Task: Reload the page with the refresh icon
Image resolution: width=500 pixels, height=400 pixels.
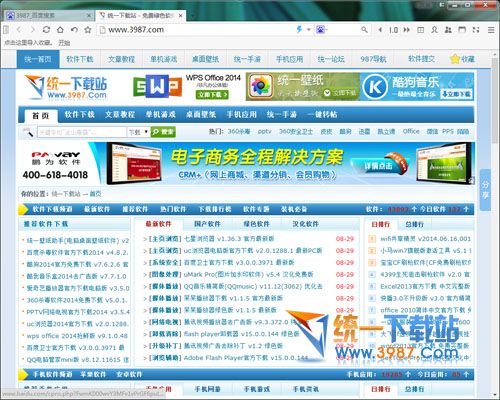Action: coord(46,30)
